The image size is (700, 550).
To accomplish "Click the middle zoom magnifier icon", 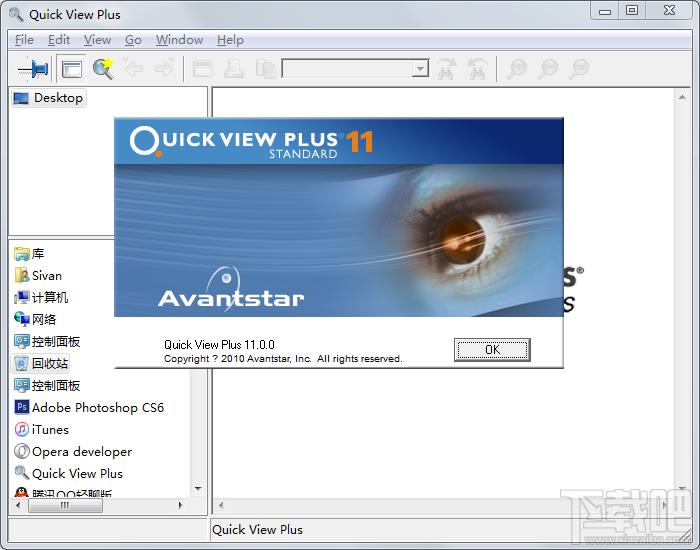I will pos(548,69).
